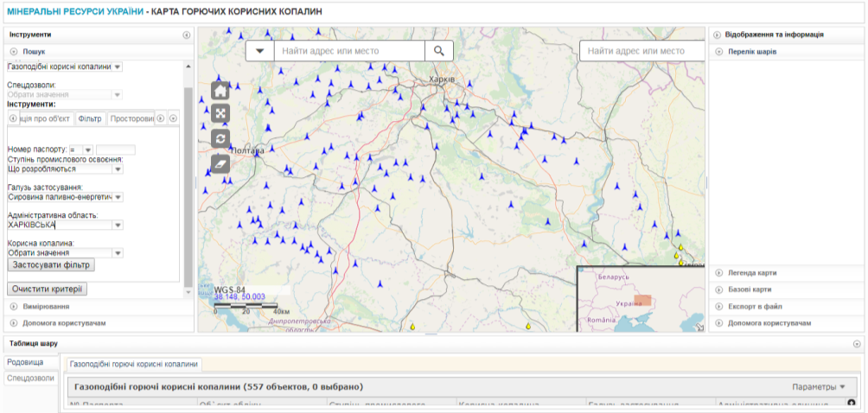868x413 pixels.
Task: Click the magnifier search button
Action: [x=438, y=51]
